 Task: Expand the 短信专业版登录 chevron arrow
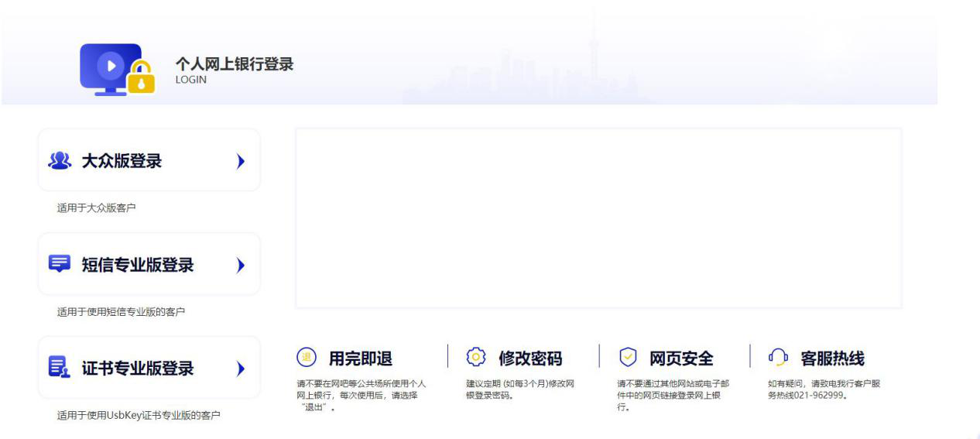(240, 265)
